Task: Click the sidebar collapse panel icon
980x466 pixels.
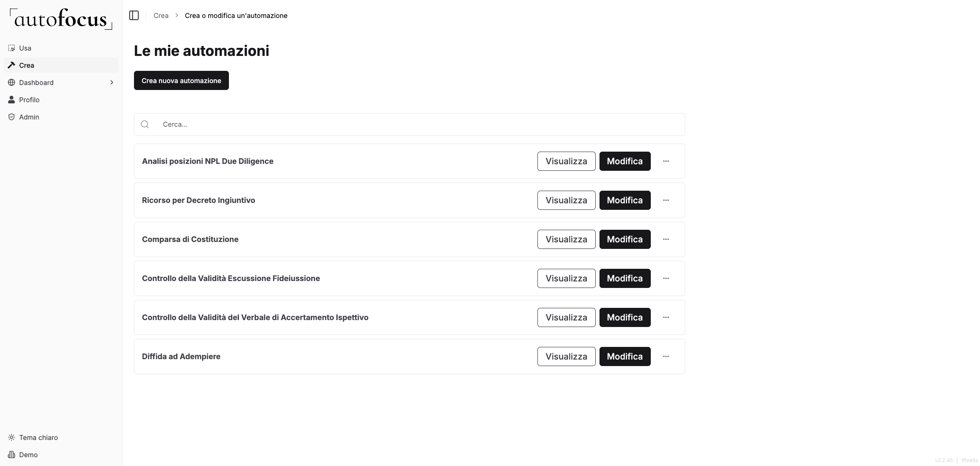Action: pos(134,15)
